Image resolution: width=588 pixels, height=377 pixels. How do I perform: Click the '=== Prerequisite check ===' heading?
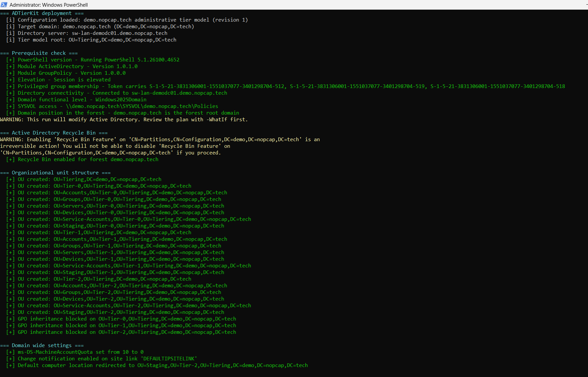39,53
